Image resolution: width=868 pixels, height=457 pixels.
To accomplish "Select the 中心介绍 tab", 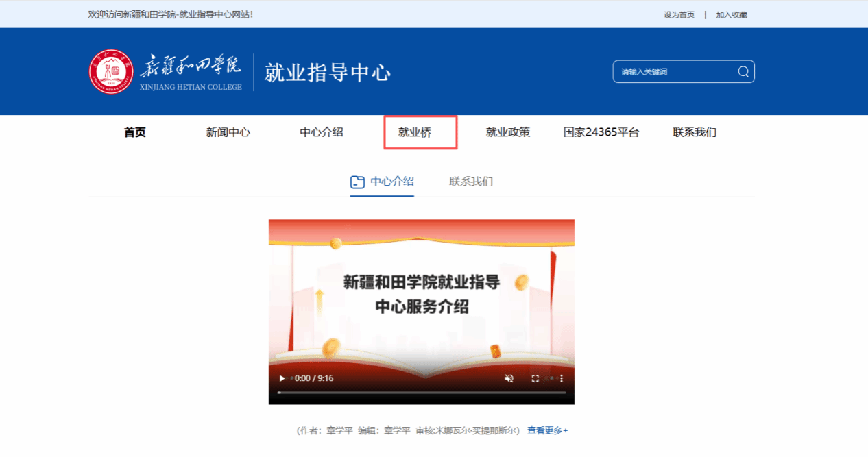I will pos(391,182).
